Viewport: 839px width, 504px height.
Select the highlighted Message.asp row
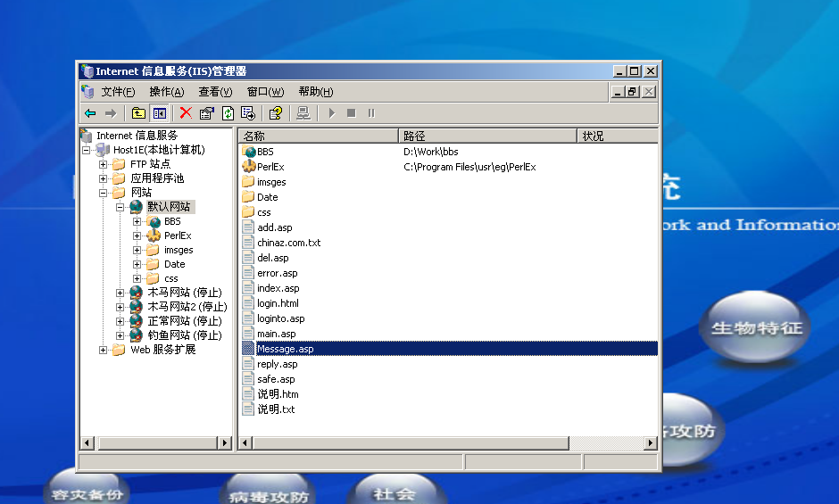tap(450, 349)
